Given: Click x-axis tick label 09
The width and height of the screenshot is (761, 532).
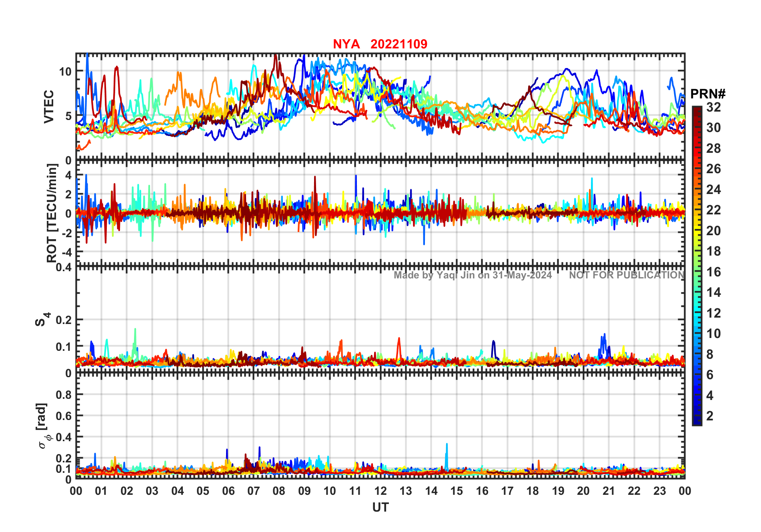Looking at the screenshot, I should point(304,491).
